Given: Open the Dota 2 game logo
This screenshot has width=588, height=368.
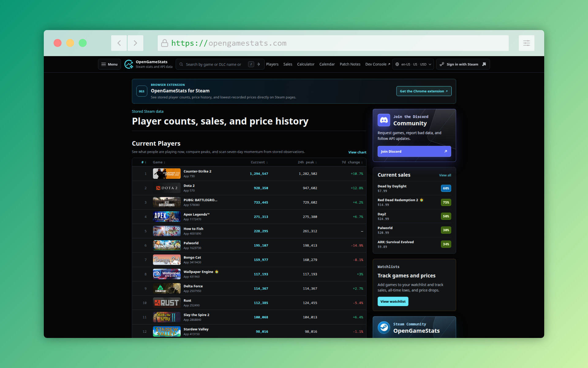Looking at the screenshot, I should 167,188.
